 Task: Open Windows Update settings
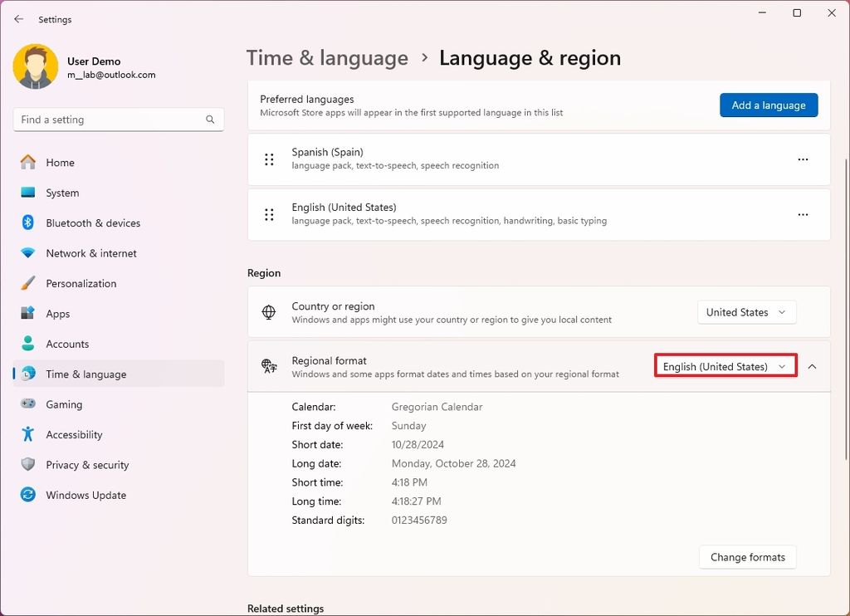[x=85, y=495]
